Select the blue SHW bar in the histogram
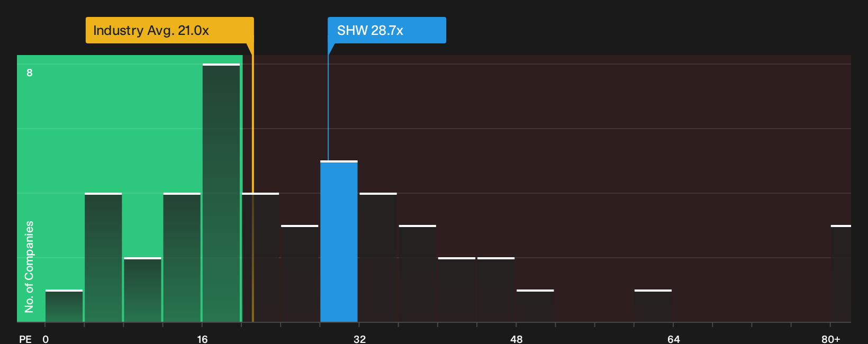This screenshot has width=868, height=344. coord(339,241)
